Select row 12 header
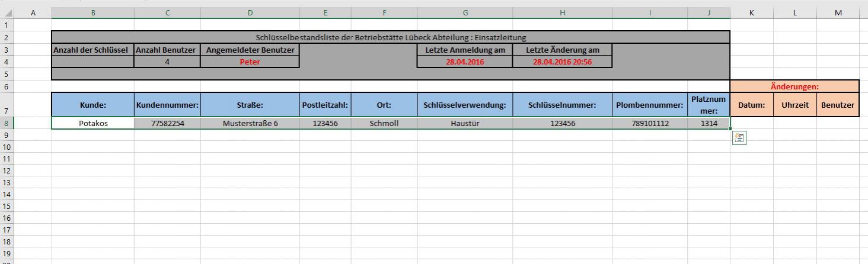This screenshot has height=264, width=868. (x=7, y=170)
